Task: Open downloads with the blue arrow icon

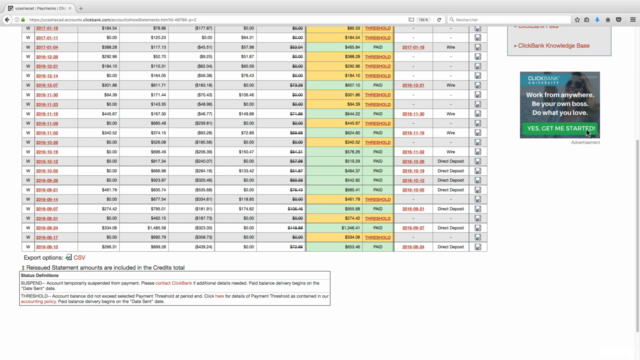Action: point(597,20)
